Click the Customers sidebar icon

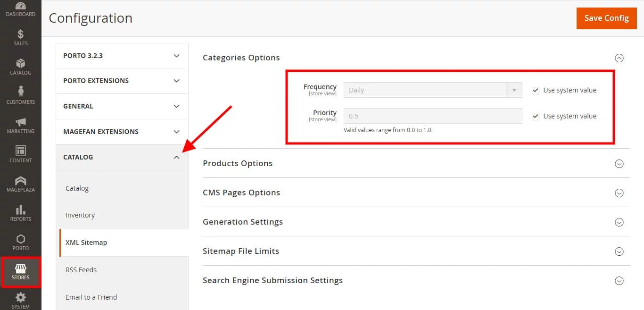point(20,96)
